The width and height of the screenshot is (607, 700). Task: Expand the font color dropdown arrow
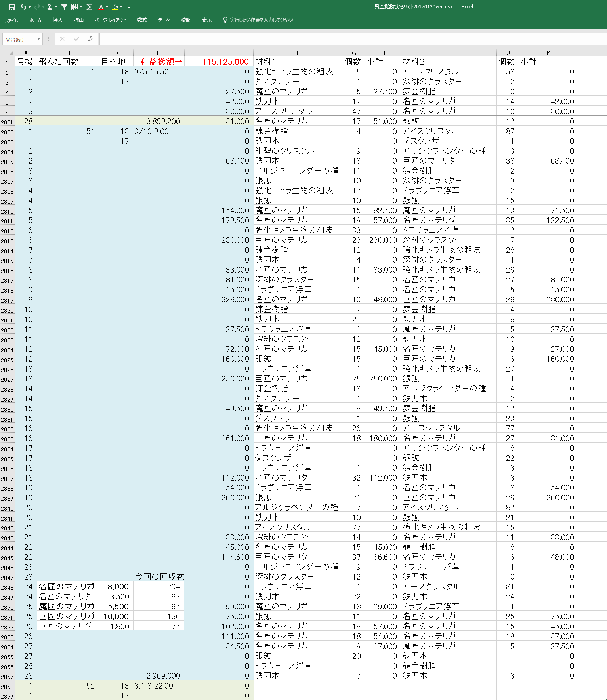tap(107, 7)
